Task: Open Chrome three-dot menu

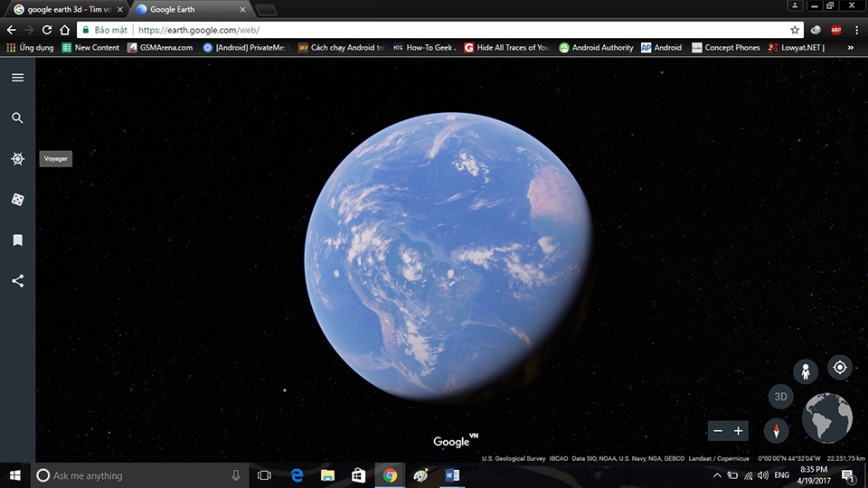Action: [x=856, y=30]
